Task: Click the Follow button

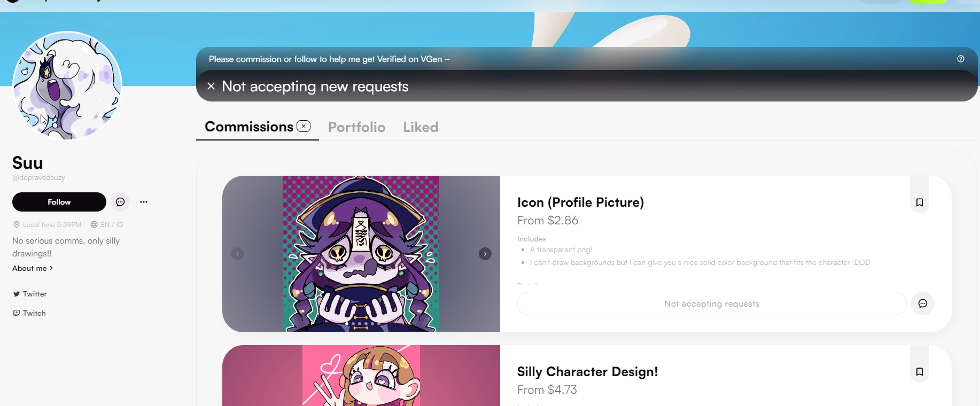Action: [59, 202]
